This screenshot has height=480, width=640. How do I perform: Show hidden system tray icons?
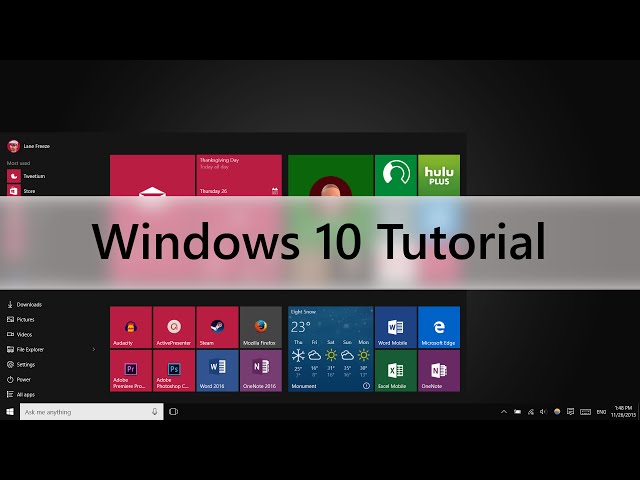(x=504, y=412)
